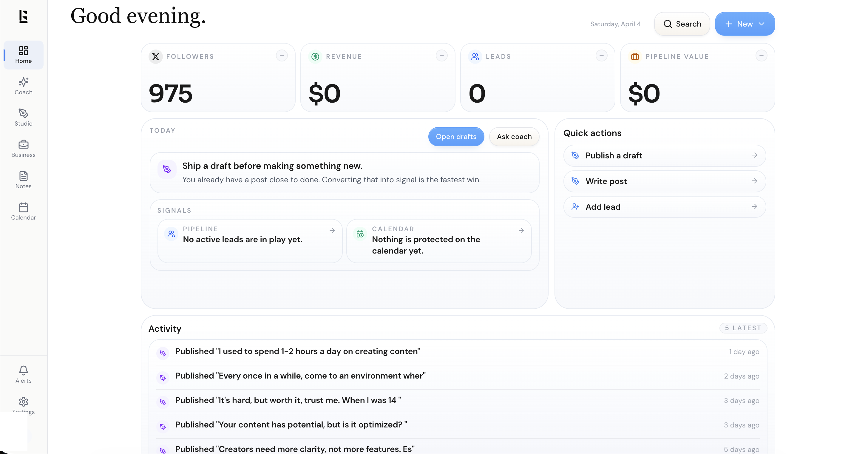
Task: Collapse the Followers card
Action: point(282,55)
